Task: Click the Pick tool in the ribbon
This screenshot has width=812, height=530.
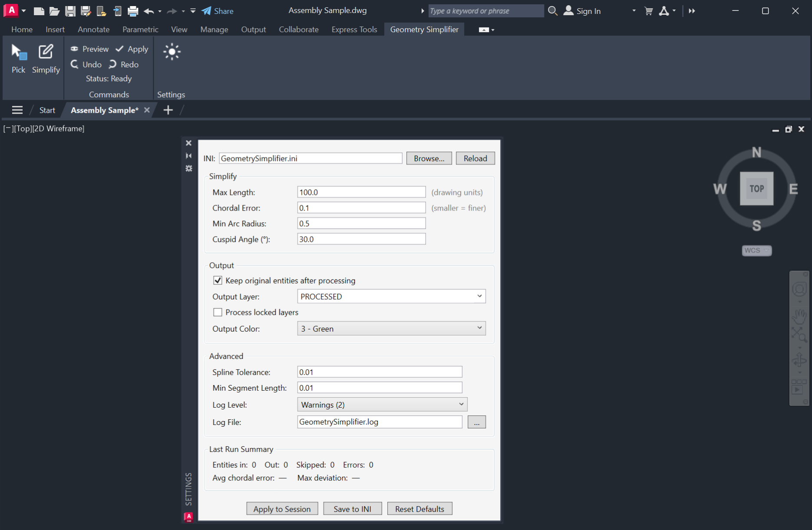Action: 19,58
